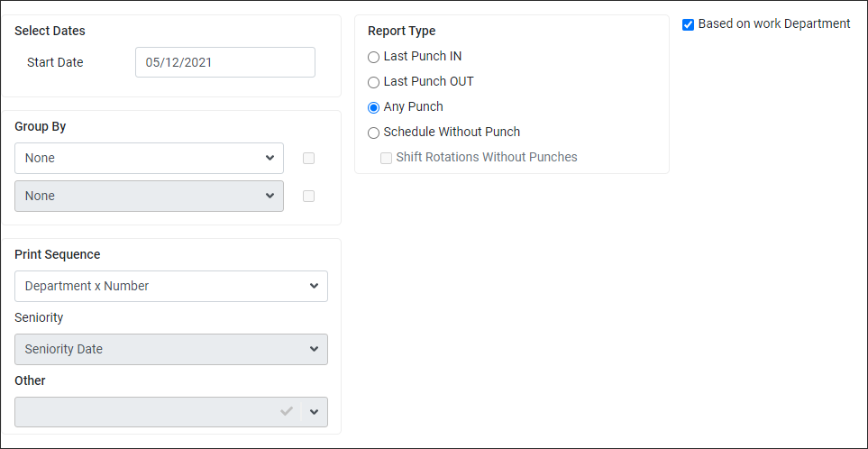Open the second Group By dropdown
This screenshot has width=868, height=449.
149,196
